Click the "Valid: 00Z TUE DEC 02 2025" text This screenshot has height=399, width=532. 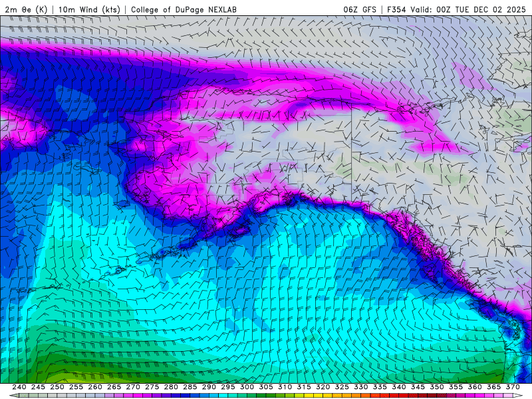point(468,9)
